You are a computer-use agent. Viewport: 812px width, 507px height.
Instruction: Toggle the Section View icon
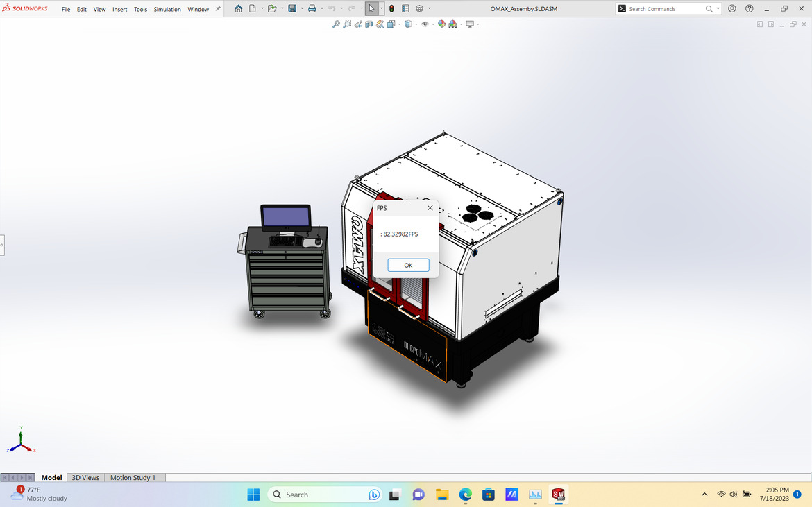point(369,24)
